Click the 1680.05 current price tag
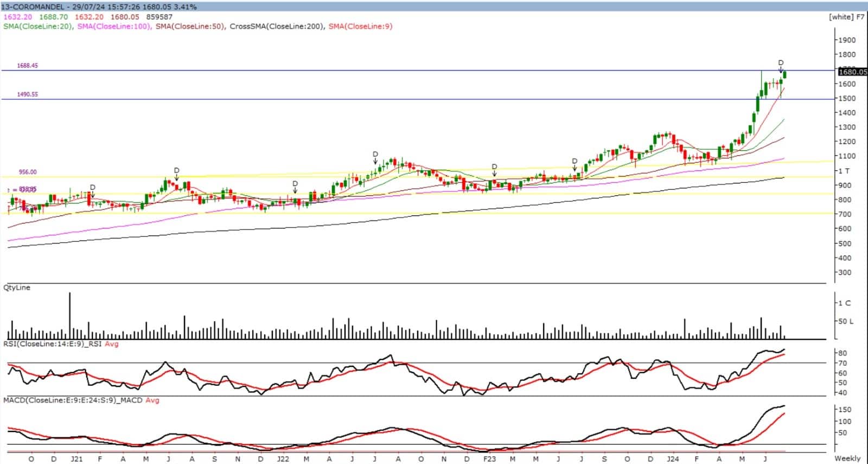This screenshot has width=868, height=464. 852,72
